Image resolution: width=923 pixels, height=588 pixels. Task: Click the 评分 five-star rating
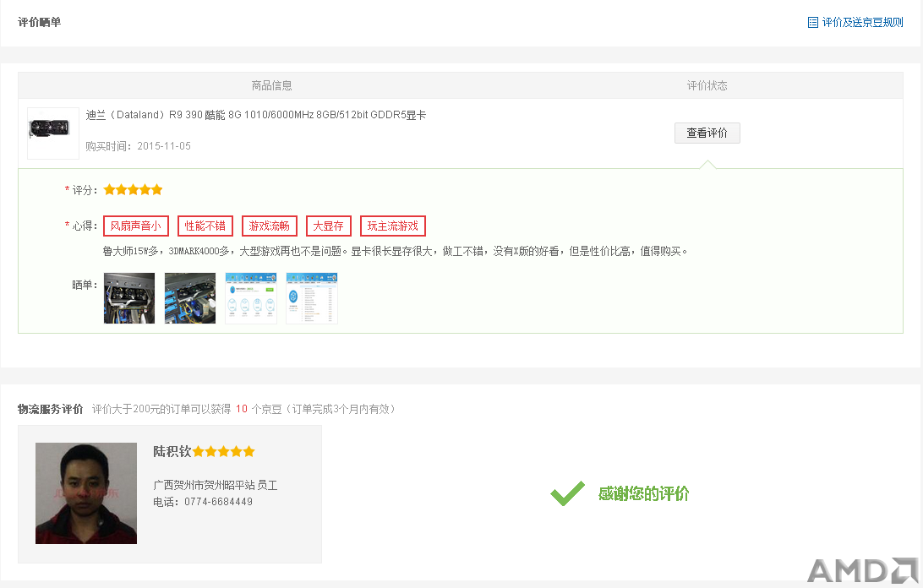point(133,189)
